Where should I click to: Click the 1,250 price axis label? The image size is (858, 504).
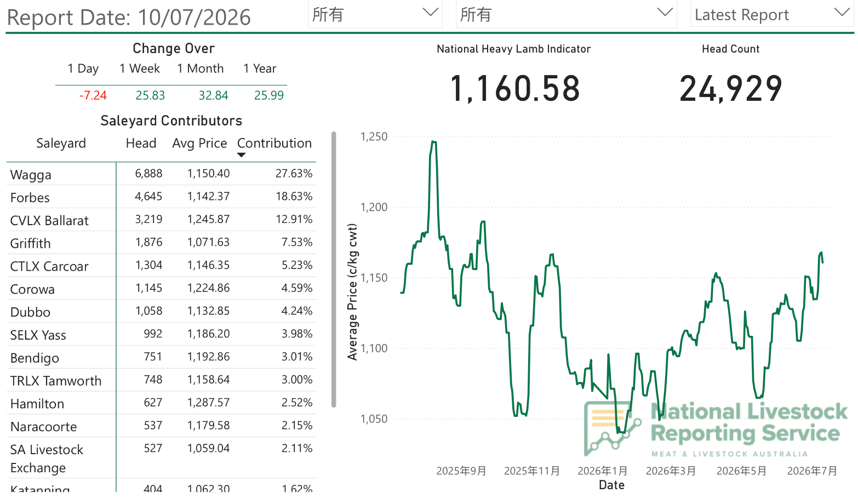pos(374,136)
